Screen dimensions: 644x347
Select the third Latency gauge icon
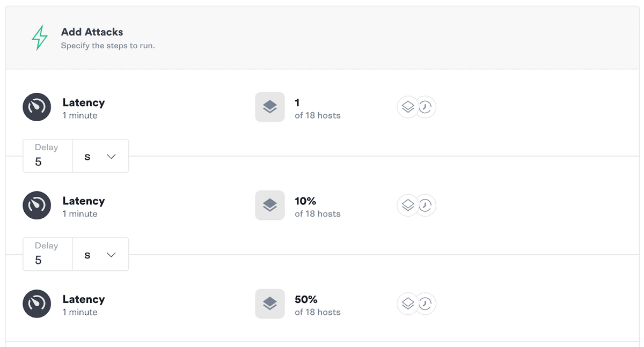[x=37, y=304]
